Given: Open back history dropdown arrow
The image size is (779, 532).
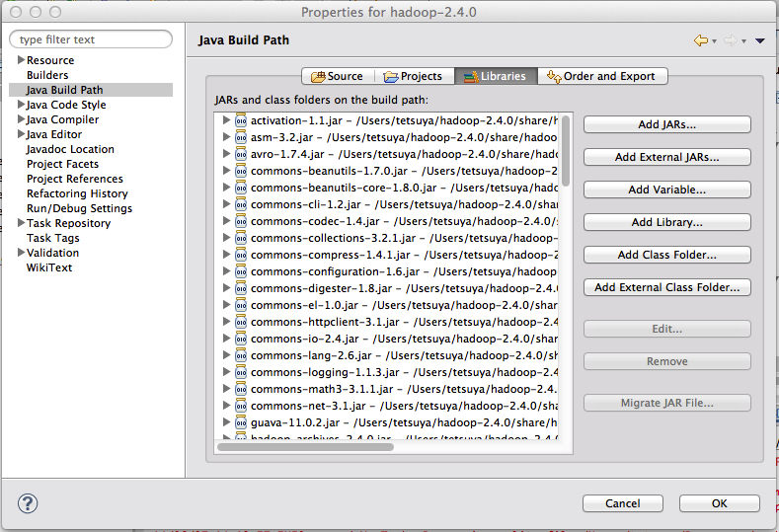Looking at the screenshot, I should pyautogui.click(x=714, y=41).
